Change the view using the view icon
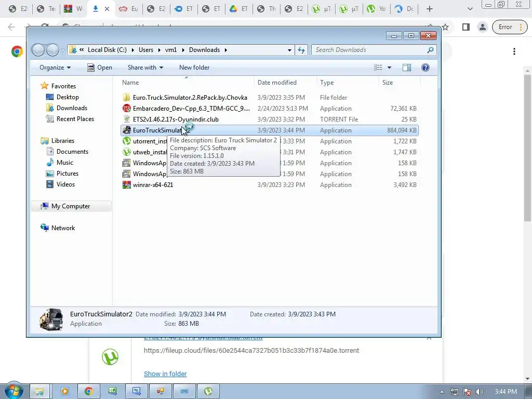This screenshot has height=399, width=532. point(378,68)
